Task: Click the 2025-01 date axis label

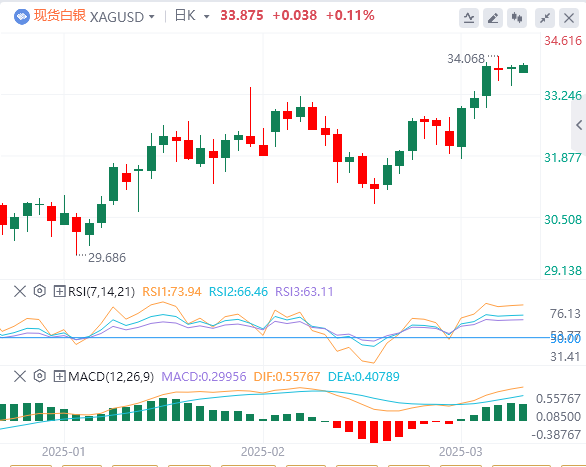Action: click(64, 452)
